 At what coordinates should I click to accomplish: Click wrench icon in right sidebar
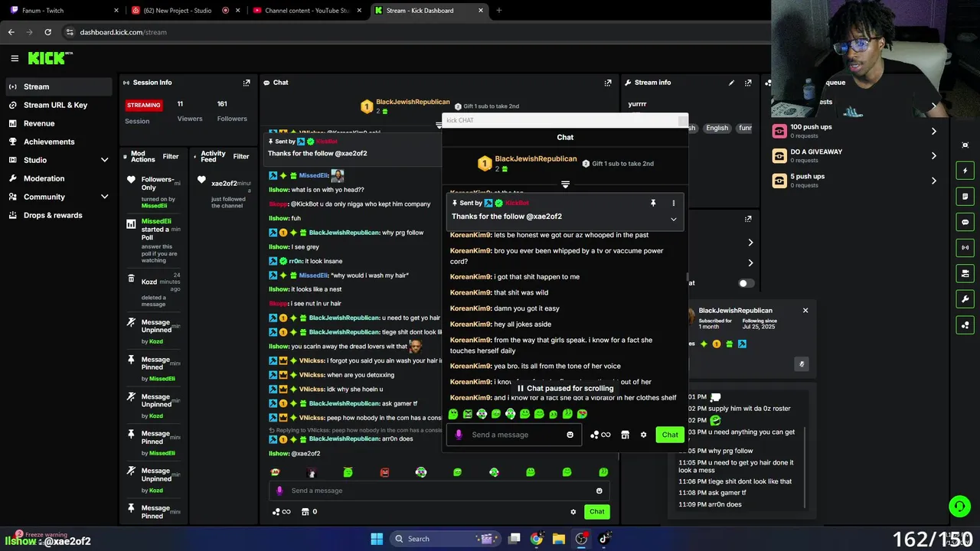coord(965,299)
